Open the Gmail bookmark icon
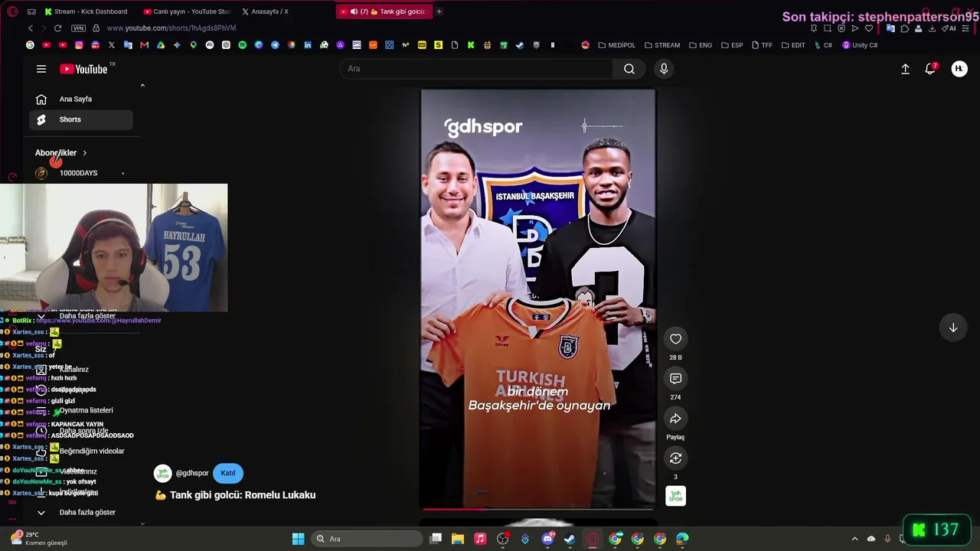 click(x=144, y=45)
